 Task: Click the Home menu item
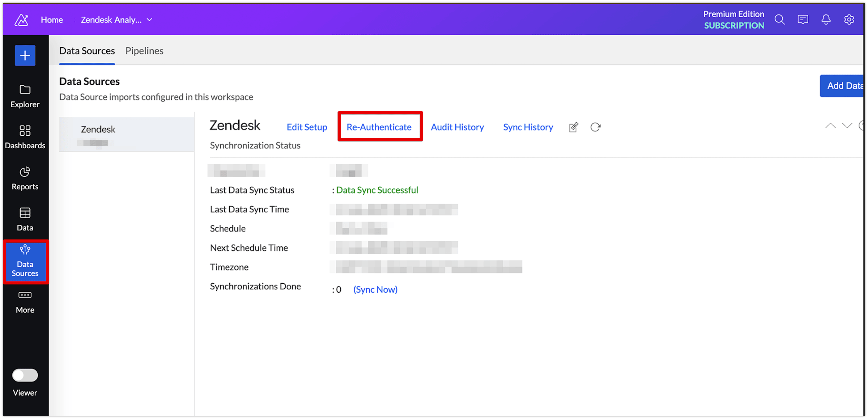(52, 20)
